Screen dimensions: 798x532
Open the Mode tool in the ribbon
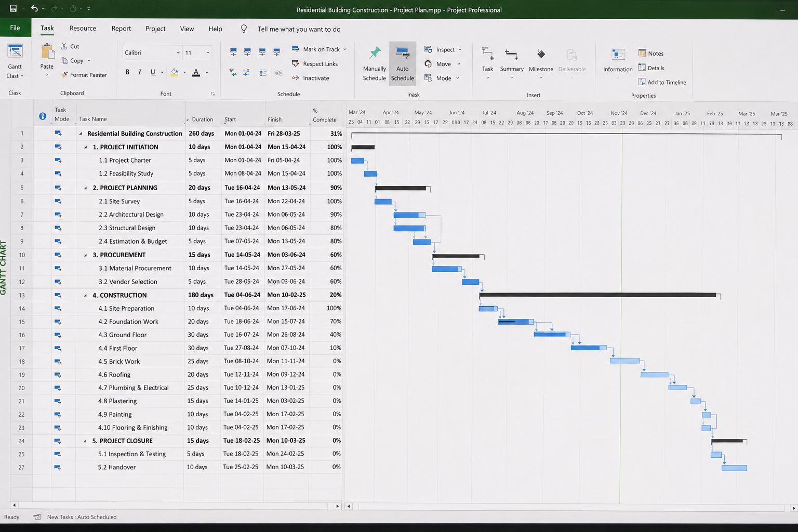pos(442,78)
